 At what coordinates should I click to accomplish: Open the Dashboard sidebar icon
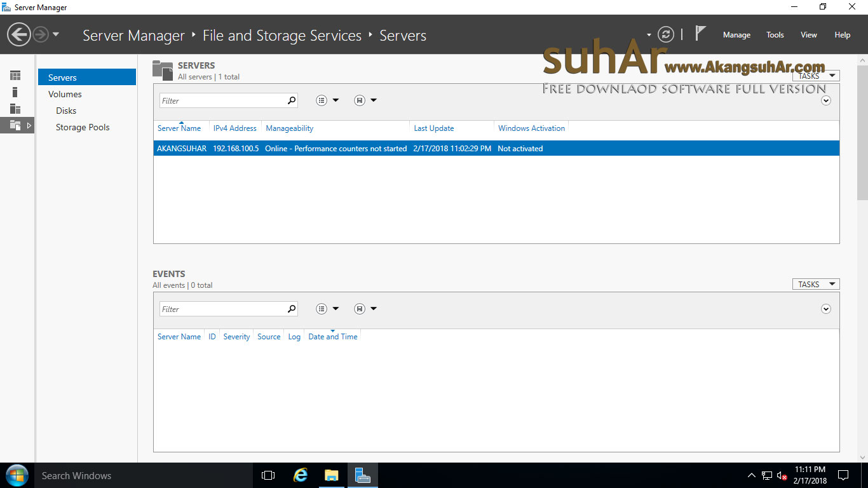[x=15, y=76]
